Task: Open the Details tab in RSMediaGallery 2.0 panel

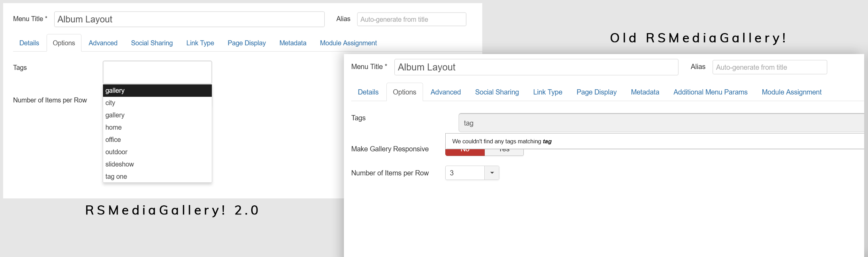Action: pyautogui.click(x=29, y=43)
